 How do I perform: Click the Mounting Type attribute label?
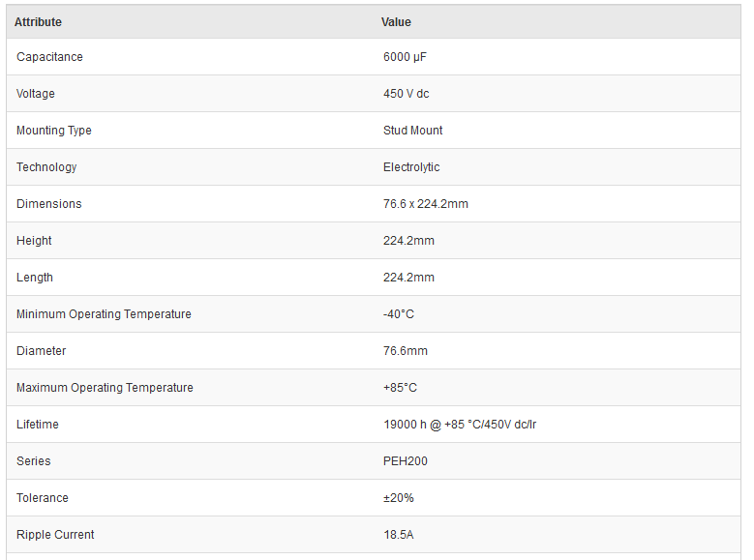pos(54,131)
